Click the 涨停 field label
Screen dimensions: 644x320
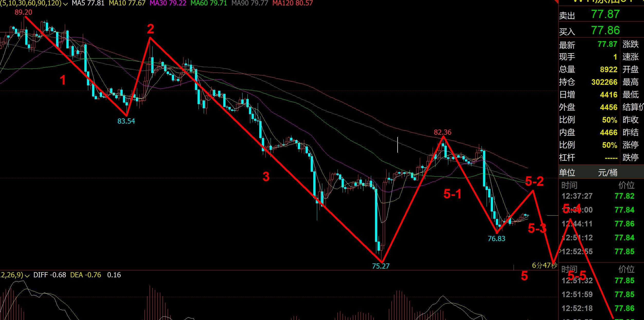(x=630, y=145)
